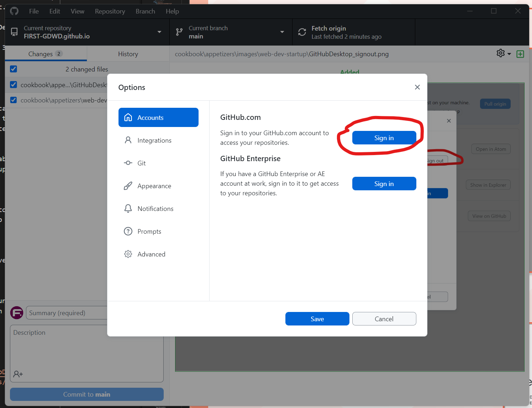532x408 pixels.
Task: Click the Description text area
Action: (x=86, y=353)
